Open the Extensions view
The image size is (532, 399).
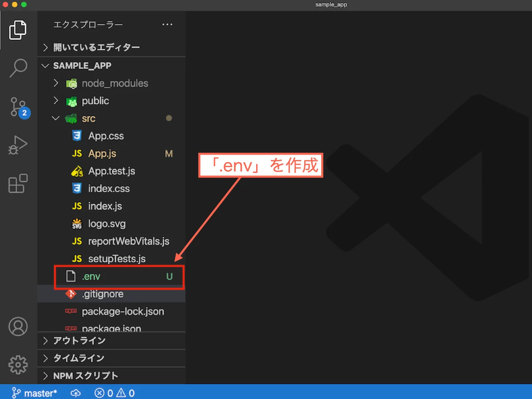pyautogui.click(x=17, y=183)
